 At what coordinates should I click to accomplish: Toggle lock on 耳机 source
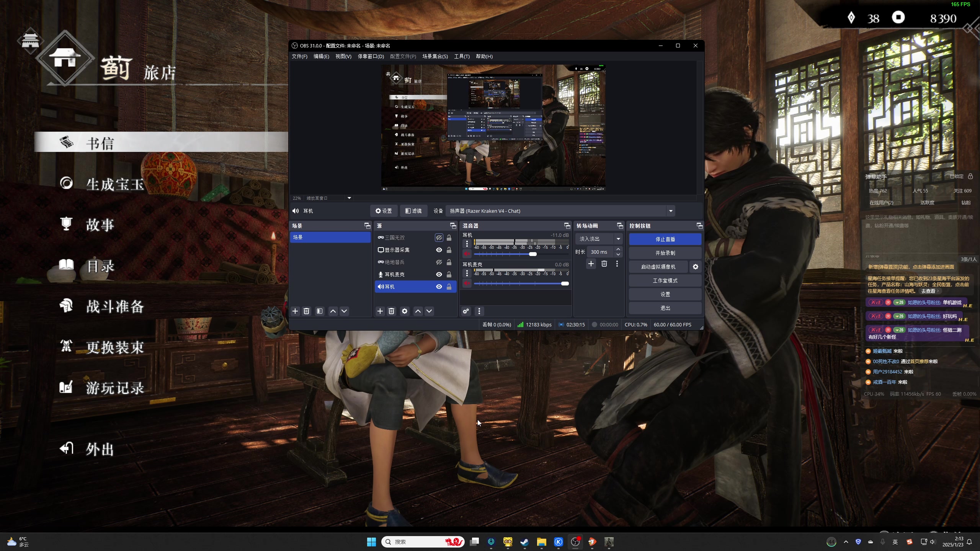point(449,287)
